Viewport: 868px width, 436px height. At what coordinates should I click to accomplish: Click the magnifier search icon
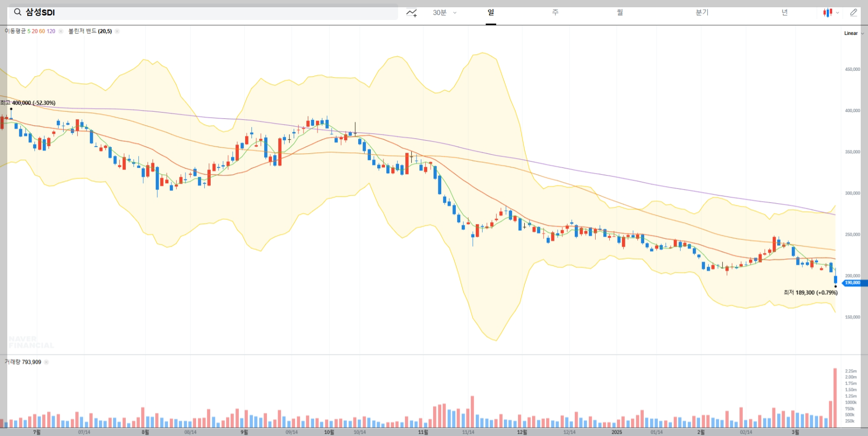17,12
